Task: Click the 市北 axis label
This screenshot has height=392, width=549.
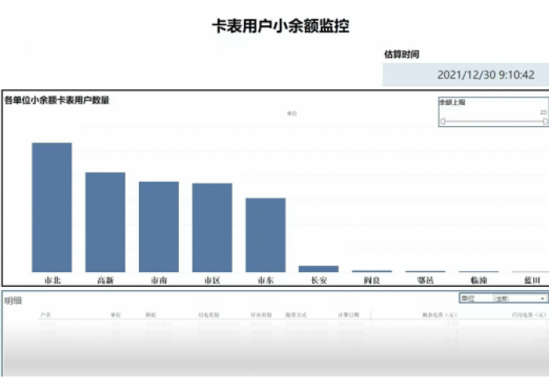Action: pyautogui.click(x=53, y=280)
